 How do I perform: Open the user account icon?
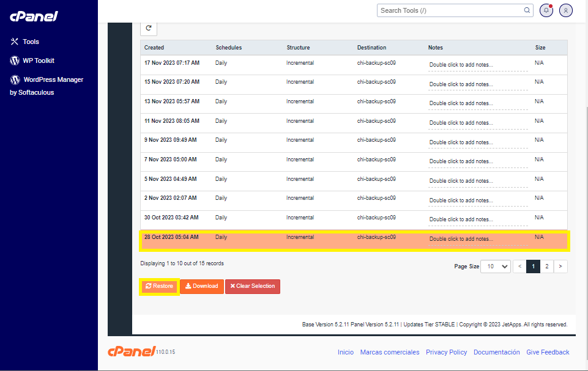click(x=566, y=10)
